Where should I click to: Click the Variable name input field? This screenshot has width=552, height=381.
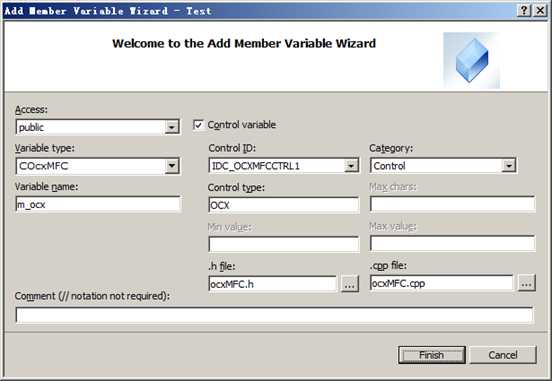click(98, 205)
